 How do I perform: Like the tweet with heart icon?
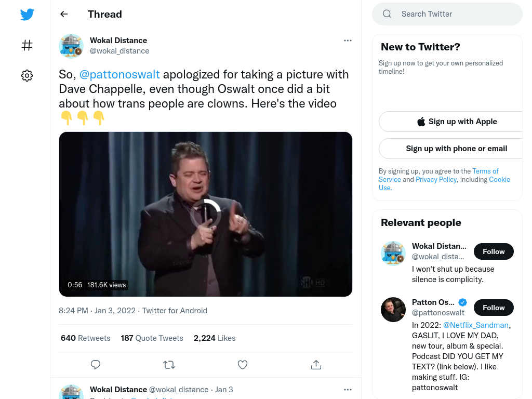[243, 365]
